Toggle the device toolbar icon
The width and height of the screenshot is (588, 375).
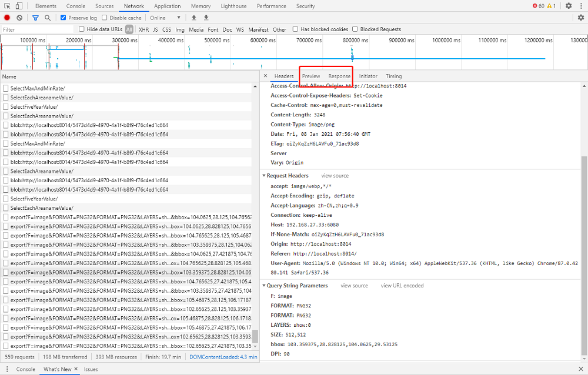tap(19, 6)
